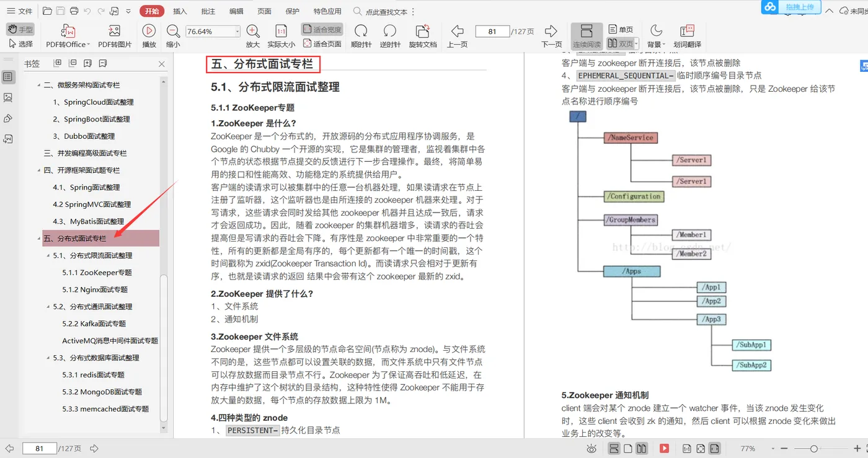Go to previous page (上一页)
This screenshot has width=868, height=458.
point(458,36)
